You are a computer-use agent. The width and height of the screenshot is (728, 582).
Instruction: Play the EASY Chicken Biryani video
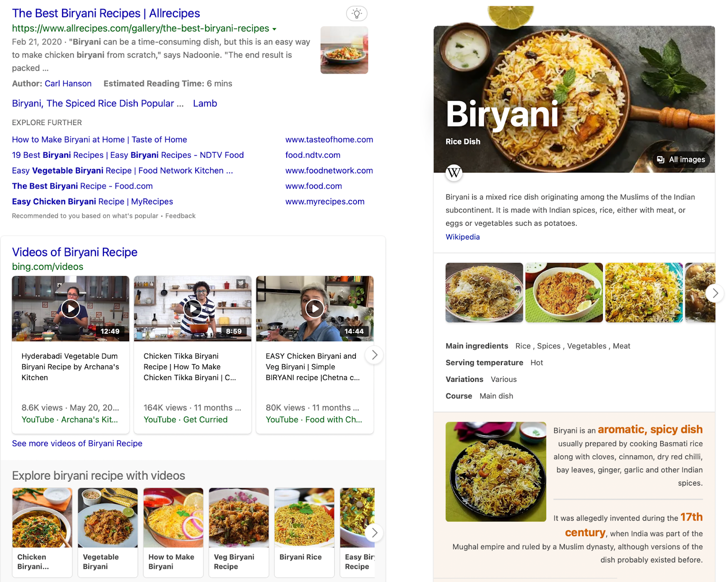pos(315,309)
